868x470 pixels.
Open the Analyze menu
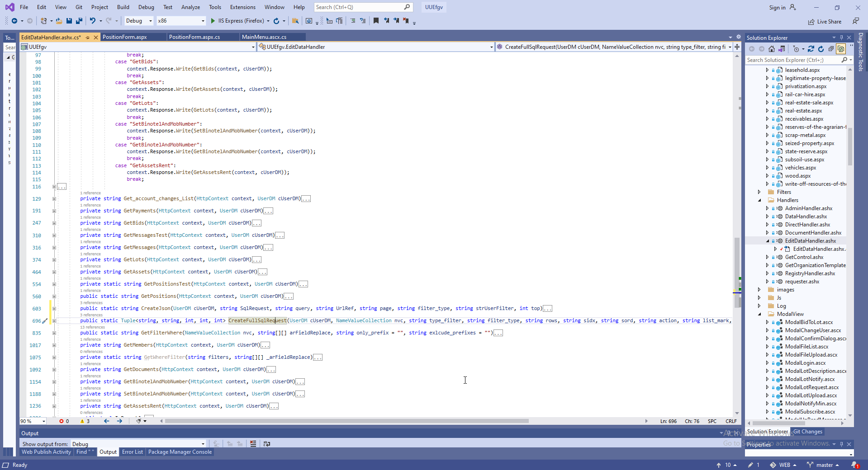pos(190,7)
